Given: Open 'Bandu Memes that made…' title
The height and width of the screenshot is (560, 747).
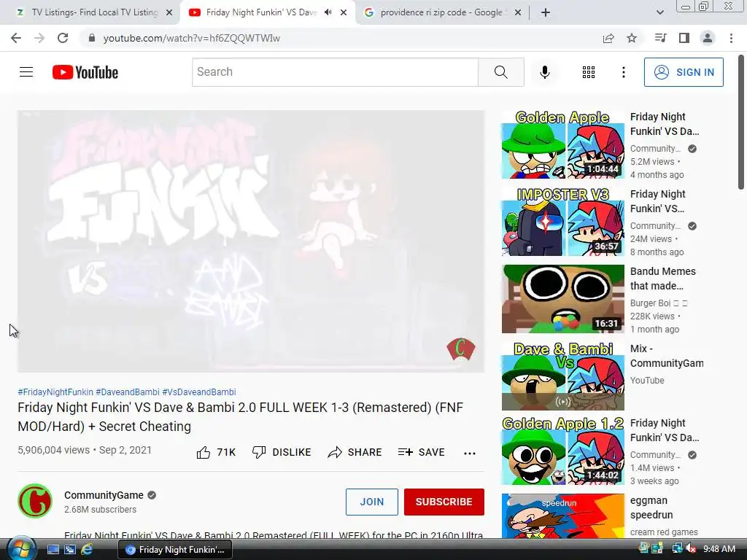Looking at the screenshot, I should tap(662, 279).
